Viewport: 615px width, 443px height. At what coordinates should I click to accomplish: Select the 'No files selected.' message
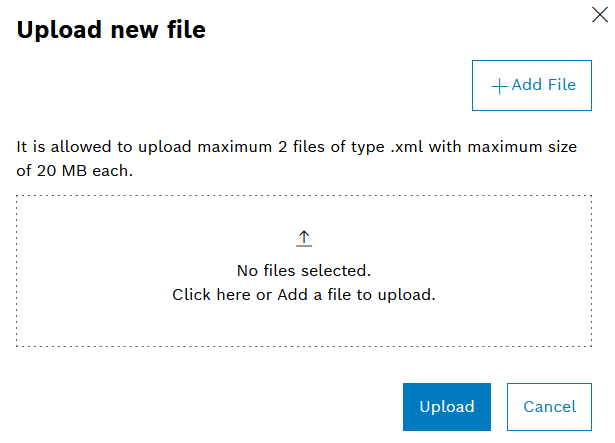(304, 270)
